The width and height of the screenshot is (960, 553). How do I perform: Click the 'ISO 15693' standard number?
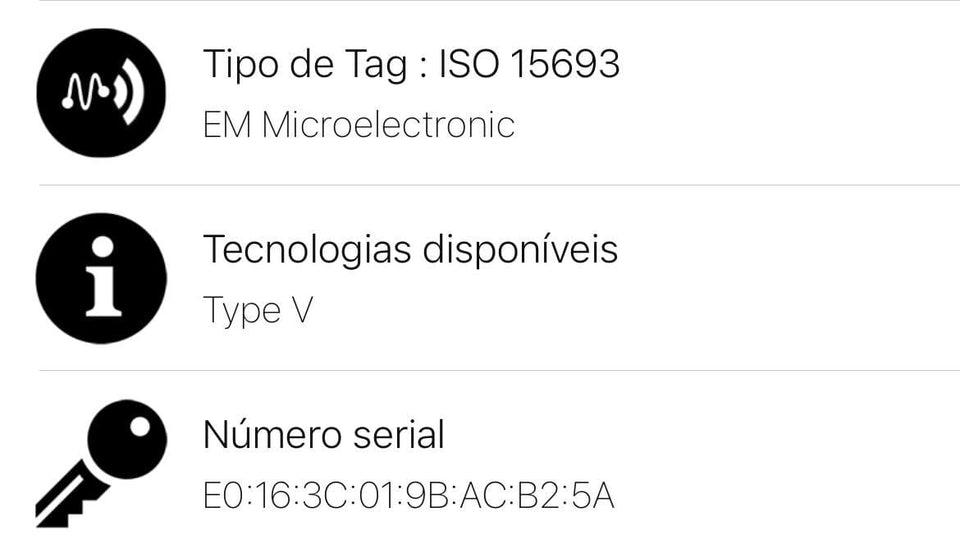[529, 64]
